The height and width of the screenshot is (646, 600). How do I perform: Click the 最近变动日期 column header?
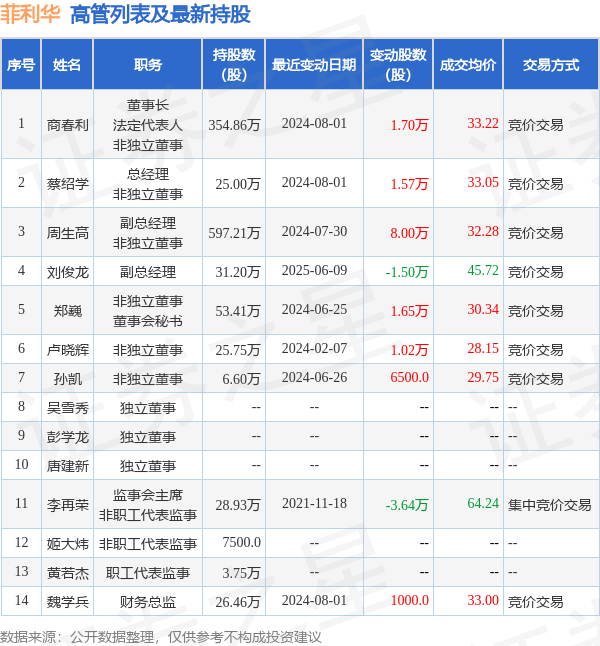[x=314, y=65]
